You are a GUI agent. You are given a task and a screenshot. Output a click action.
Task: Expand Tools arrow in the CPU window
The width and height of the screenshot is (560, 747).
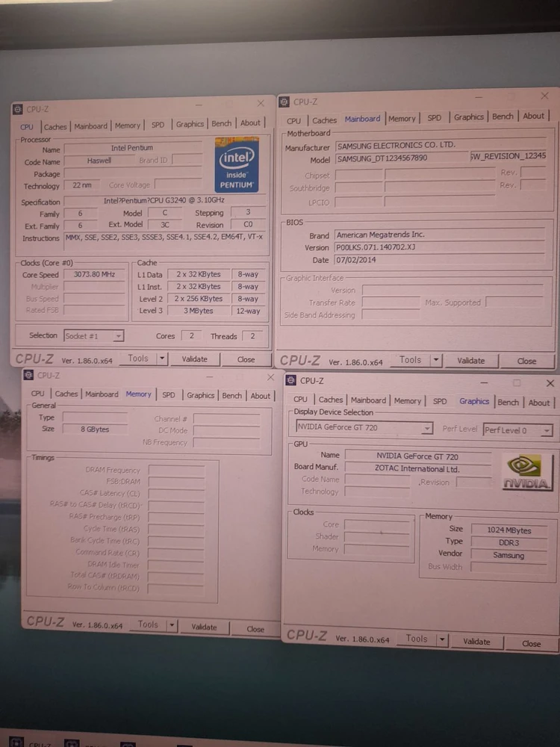[x=162, y=359]
